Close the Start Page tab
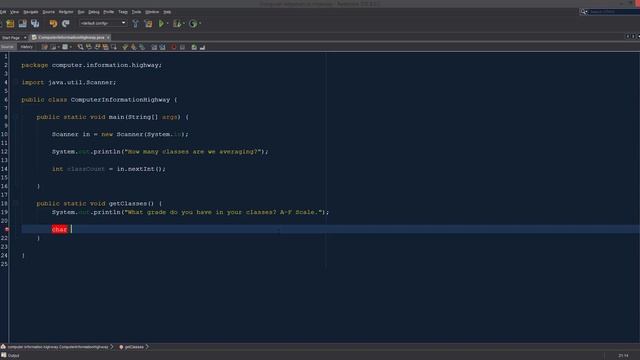This screenshot has width=640, height=360. 25,38
